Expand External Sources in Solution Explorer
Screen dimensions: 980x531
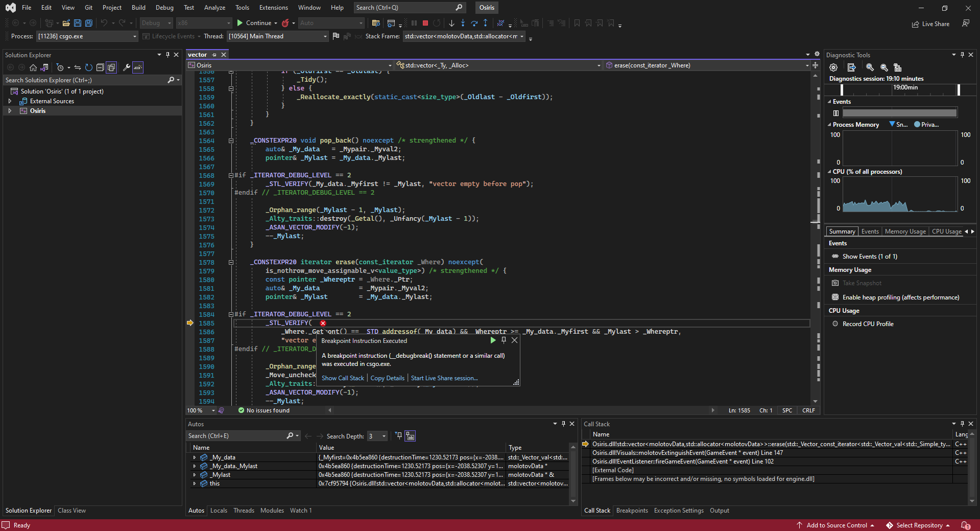(x=10, y=101)
